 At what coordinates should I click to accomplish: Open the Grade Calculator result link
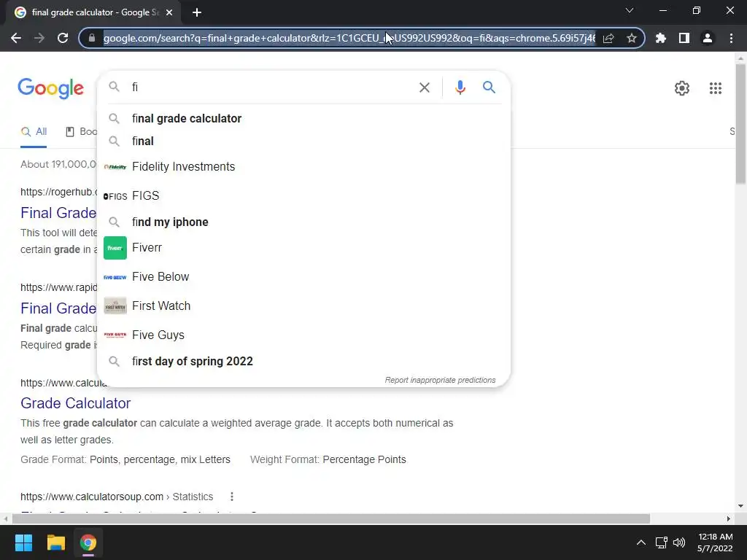click(x=75, y=402)
